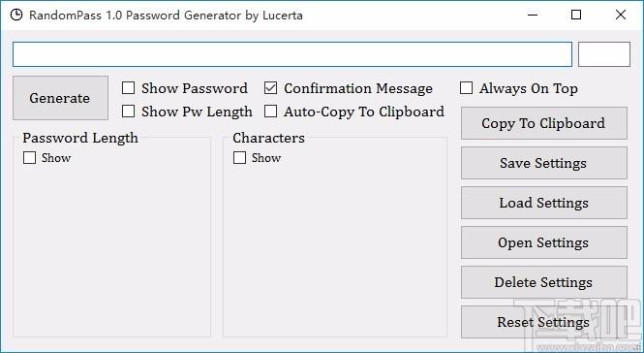
Task: Uncheck the Confirmation Message checkbox
Action: [x=270, y=88]
